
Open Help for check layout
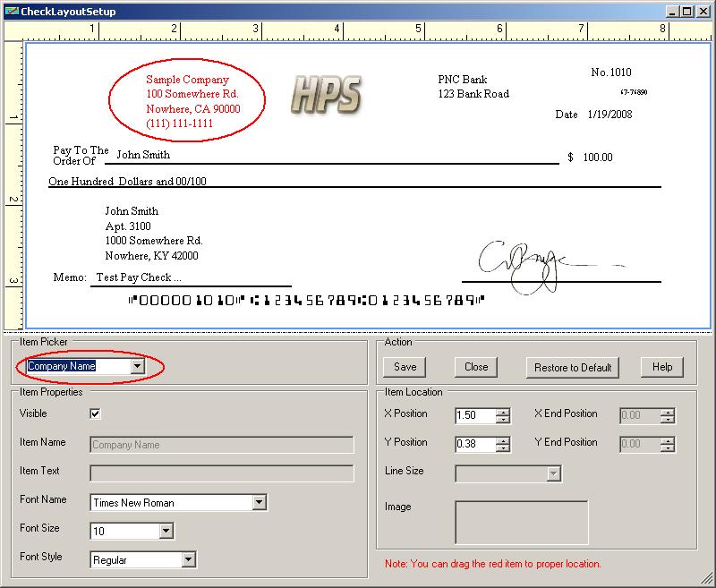(662, 367)
